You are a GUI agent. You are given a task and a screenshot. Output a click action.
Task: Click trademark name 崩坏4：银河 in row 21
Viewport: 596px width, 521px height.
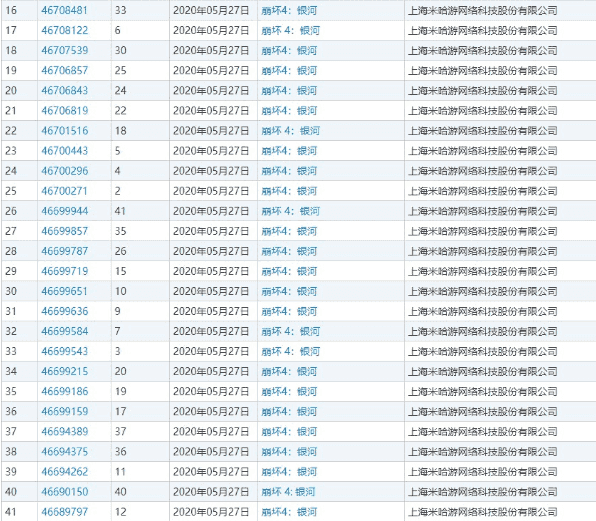[x=289, y=111]
